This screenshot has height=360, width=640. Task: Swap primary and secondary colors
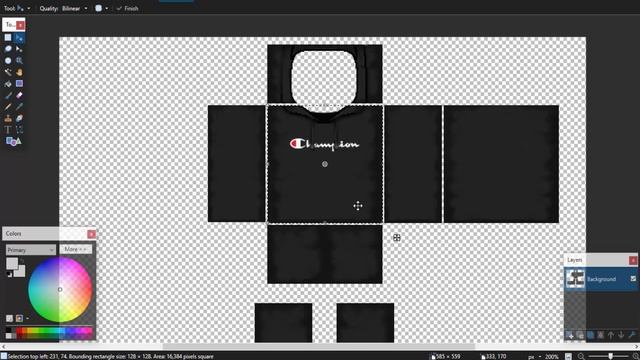pos(22,260)
